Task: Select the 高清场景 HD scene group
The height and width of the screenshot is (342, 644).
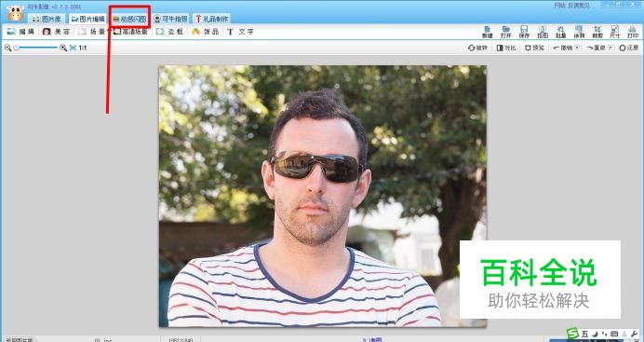Action: pos(130,32)
